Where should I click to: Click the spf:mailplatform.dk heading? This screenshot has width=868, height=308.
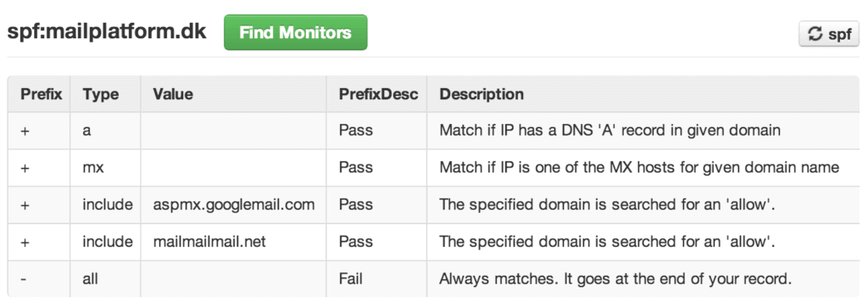pos(107,32)
